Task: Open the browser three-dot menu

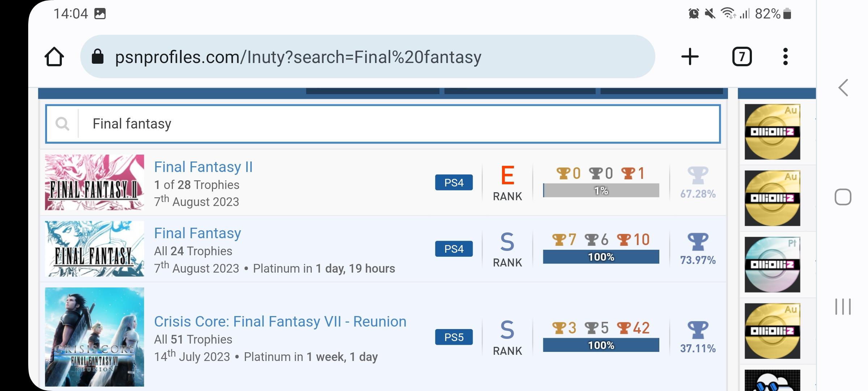Action: [785, 57]
